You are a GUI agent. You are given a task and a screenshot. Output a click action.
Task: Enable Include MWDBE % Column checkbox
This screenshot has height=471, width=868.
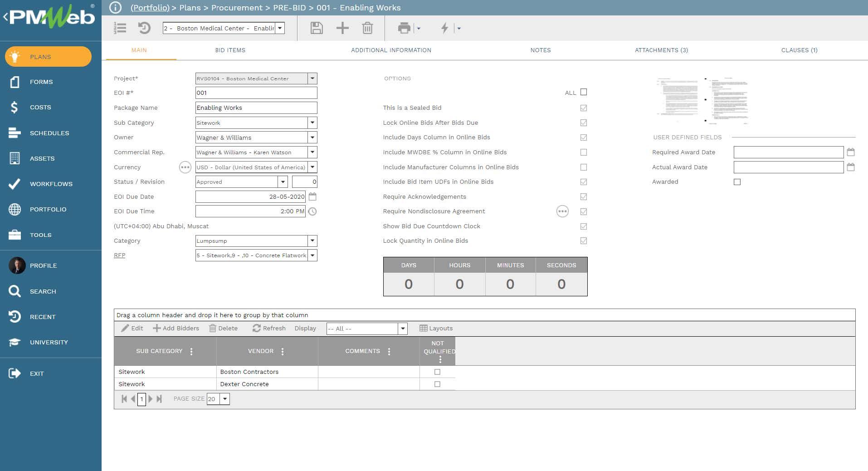point(584,152)
